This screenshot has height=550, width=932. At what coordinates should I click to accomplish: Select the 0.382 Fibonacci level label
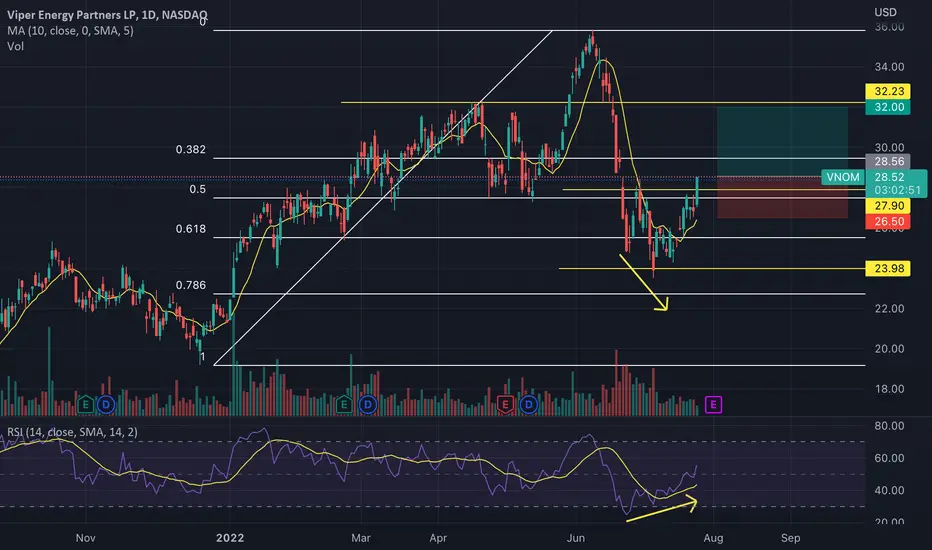coord(191,149)
